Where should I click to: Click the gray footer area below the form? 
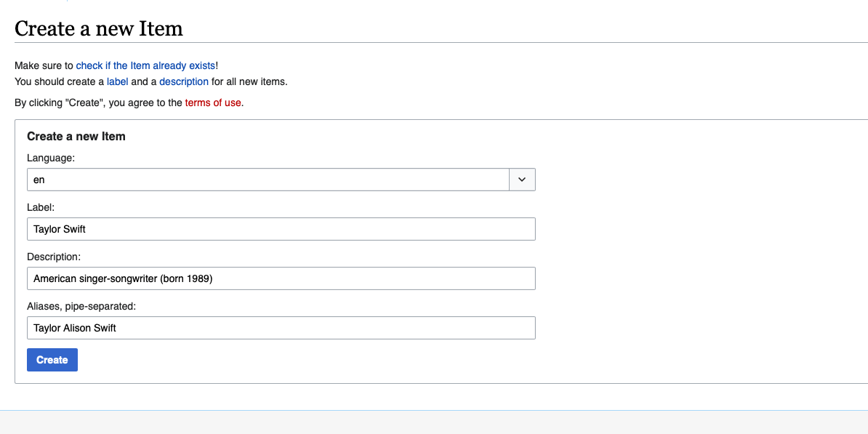coord(433,422)
